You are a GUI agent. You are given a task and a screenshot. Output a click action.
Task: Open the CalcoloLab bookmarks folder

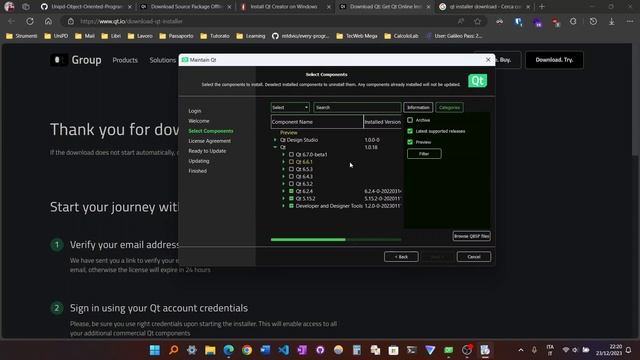click(x=401, y=36)
